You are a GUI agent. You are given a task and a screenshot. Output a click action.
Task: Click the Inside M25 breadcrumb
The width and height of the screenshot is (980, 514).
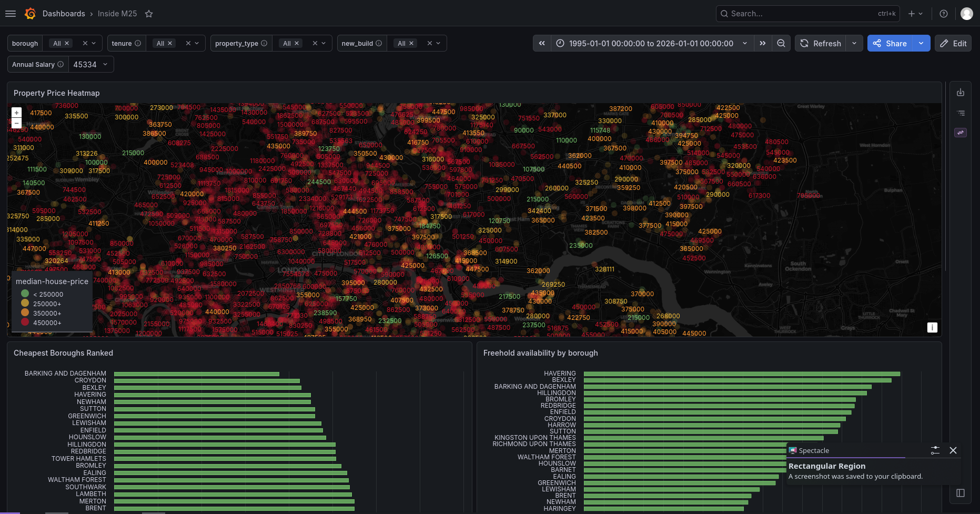117,14
